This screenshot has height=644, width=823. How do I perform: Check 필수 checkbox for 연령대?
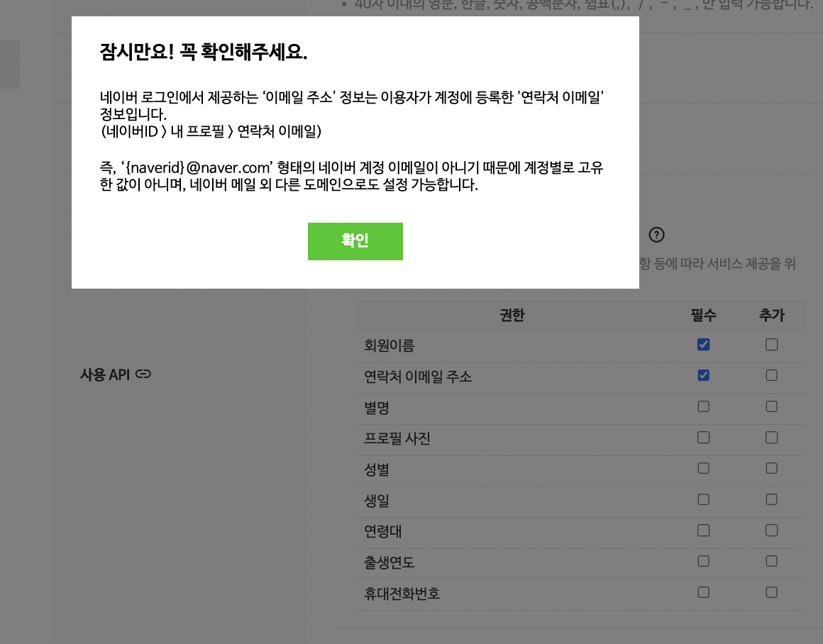click(703, 530)
